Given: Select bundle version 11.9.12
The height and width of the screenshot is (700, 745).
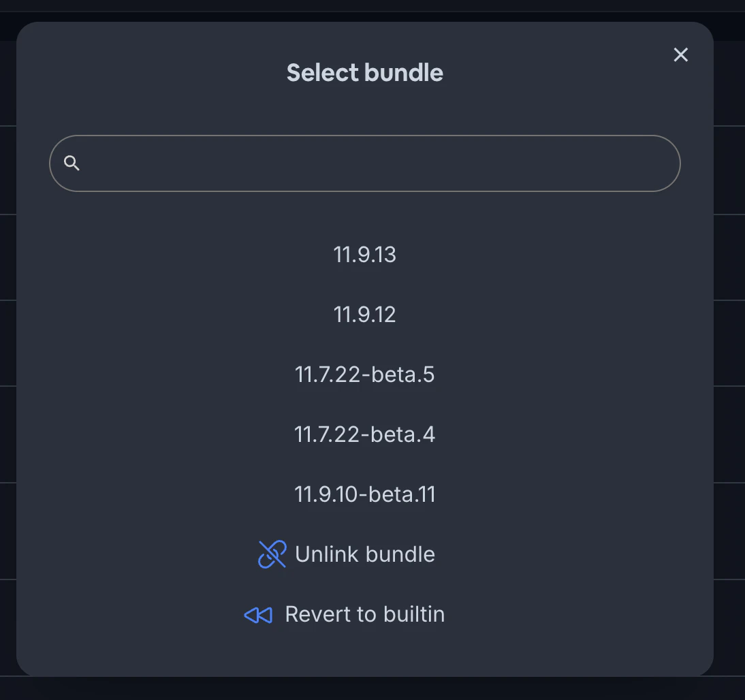Looking at the screenshot, I should point(365,314).
